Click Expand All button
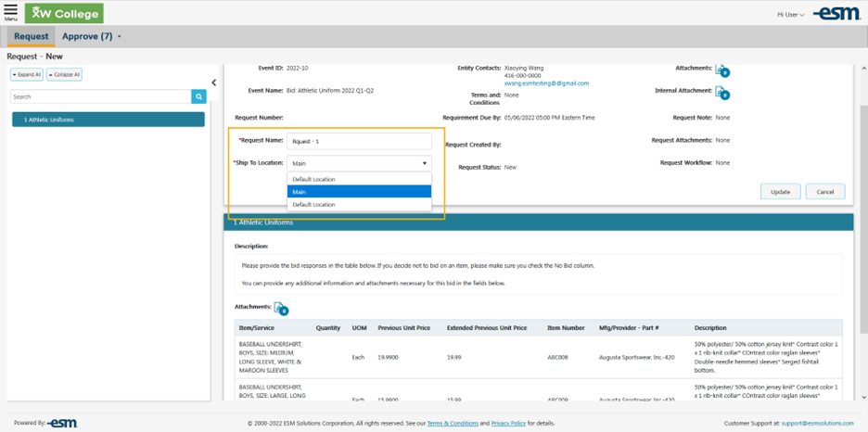868x432 pixels. click(x=27, y=74)
